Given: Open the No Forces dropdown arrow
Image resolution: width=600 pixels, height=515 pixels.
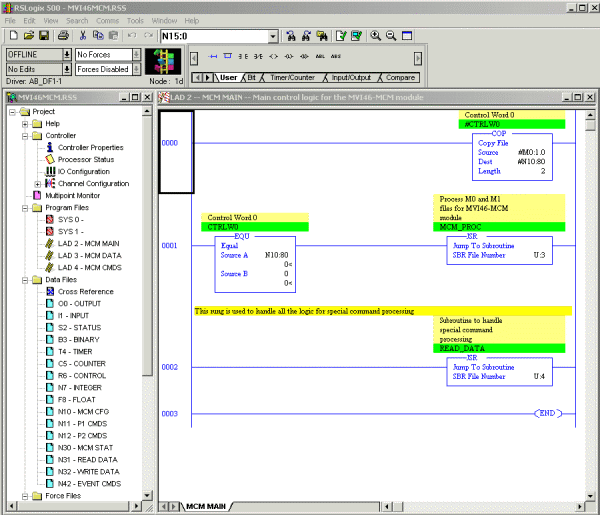Looking at the screenshot, I should [x=137, y=55].
